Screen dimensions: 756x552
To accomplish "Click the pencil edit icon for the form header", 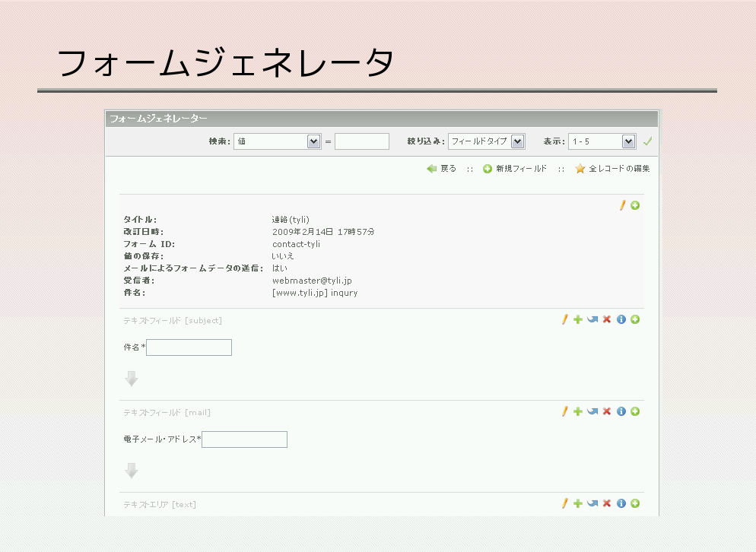I will coord(622,205).
